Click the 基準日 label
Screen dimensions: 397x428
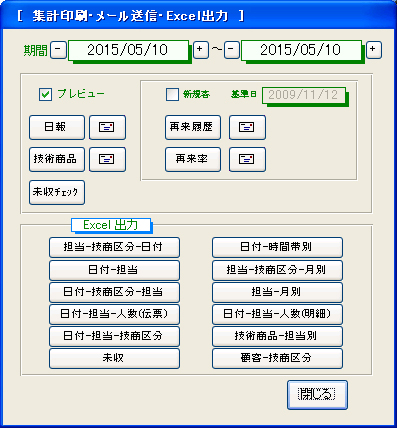click(x=244, y=94)
